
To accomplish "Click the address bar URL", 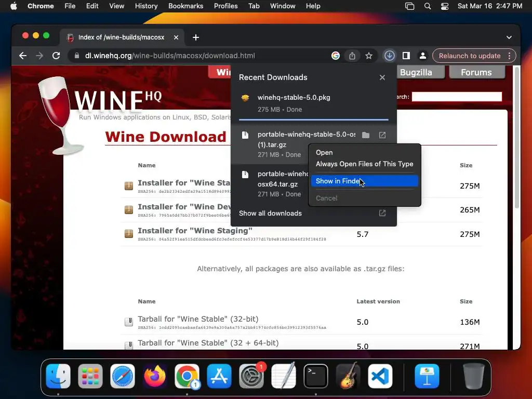I will click(170, 56).
